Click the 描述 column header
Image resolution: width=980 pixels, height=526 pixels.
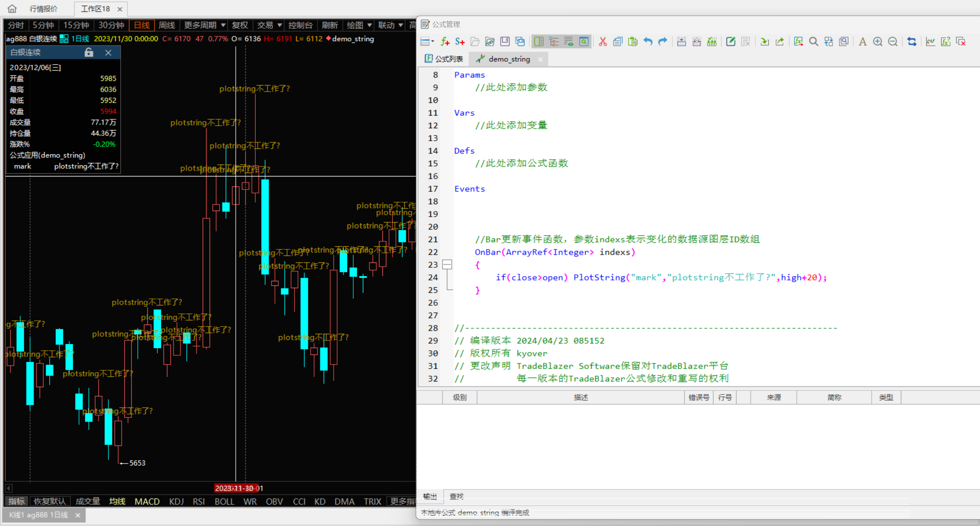click(581, 397)
